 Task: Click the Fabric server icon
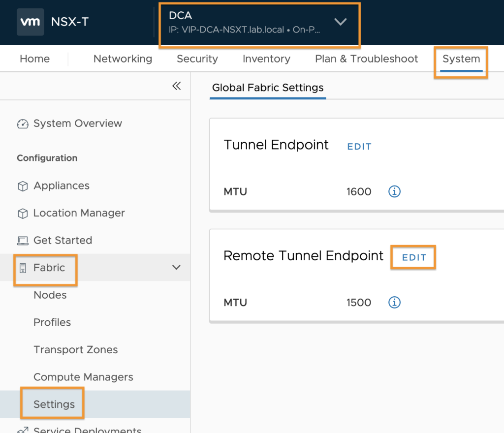[23, 268]
